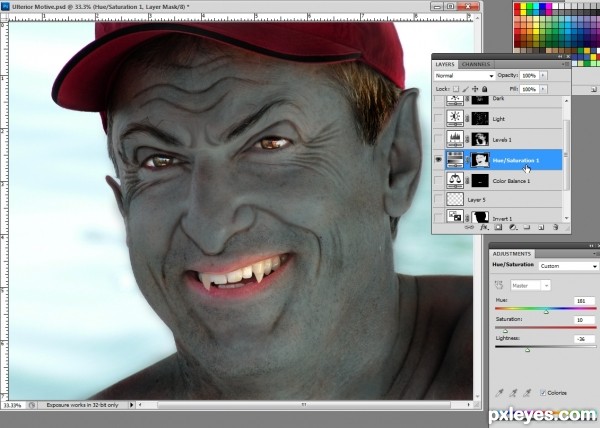The width and height of the screenshot is (600, 428).
Task: Select the subtract-from-sample eyedropper
Action: point(527,393)
